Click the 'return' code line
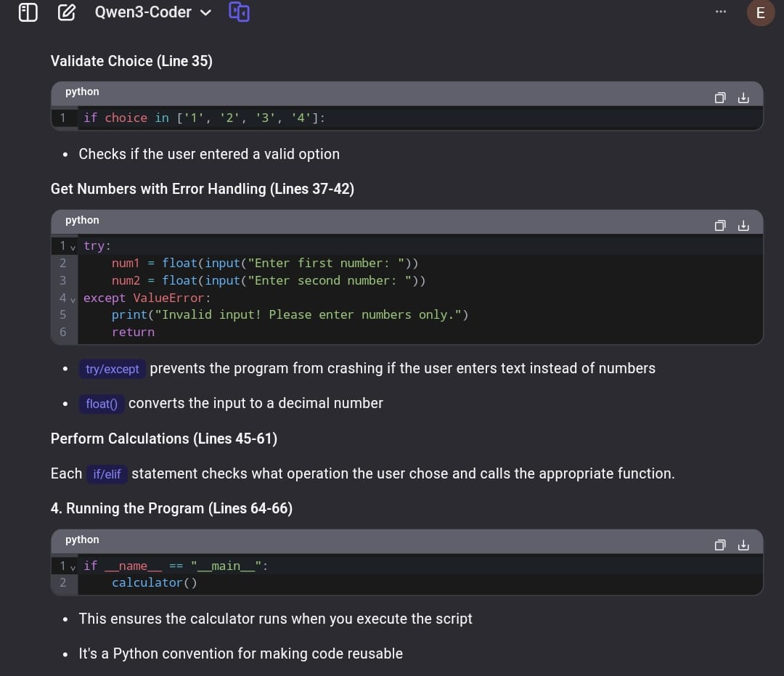Viewport: 784px width, 676px height. 133,332
